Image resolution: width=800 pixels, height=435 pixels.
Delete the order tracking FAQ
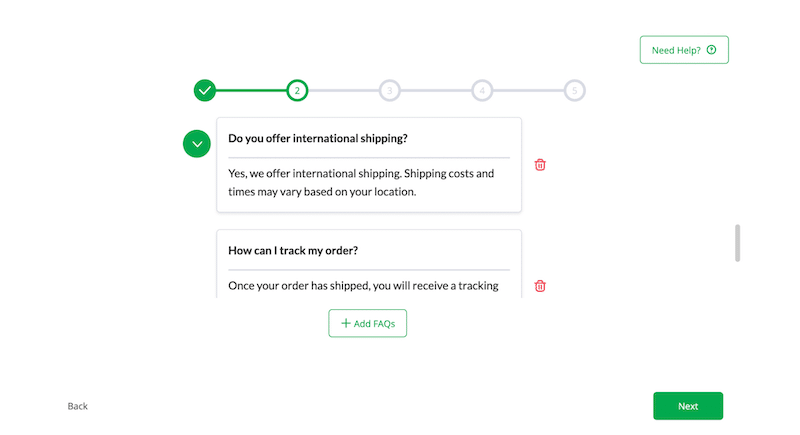(x=540, y=286)
